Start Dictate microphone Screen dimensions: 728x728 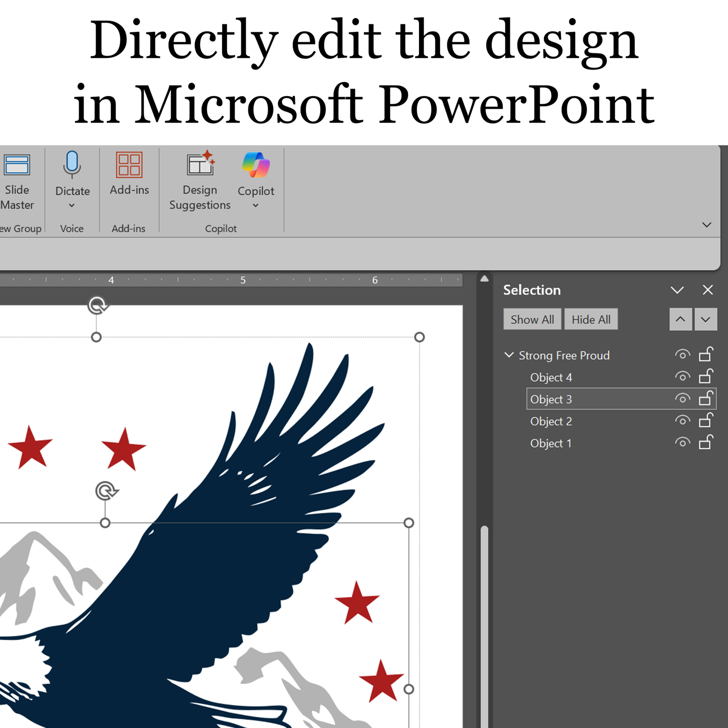coord(72,165)
